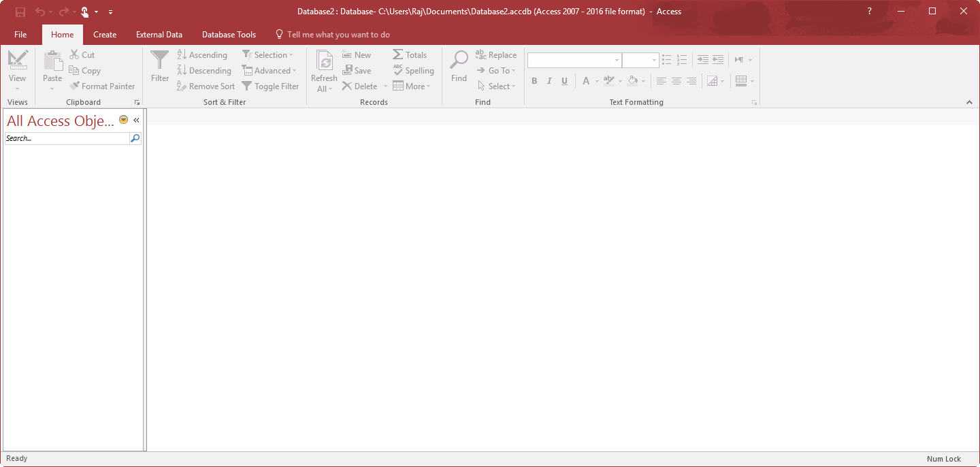This screenshot has height=467, width=980.
Task: Switch to the Create tab
Action: [x=105, y=35]
